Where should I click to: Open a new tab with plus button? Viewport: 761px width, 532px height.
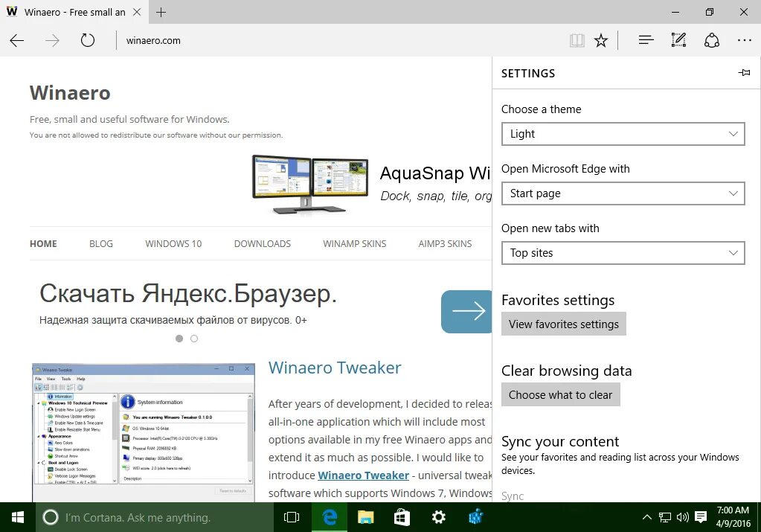tap(161, 12)
